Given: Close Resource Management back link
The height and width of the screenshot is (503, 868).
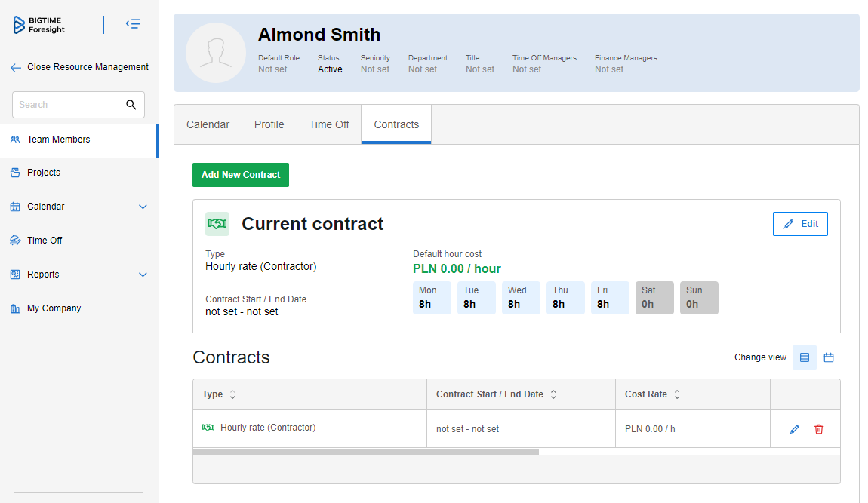Looking at the screenshot, I should click(x=79, y=67).
